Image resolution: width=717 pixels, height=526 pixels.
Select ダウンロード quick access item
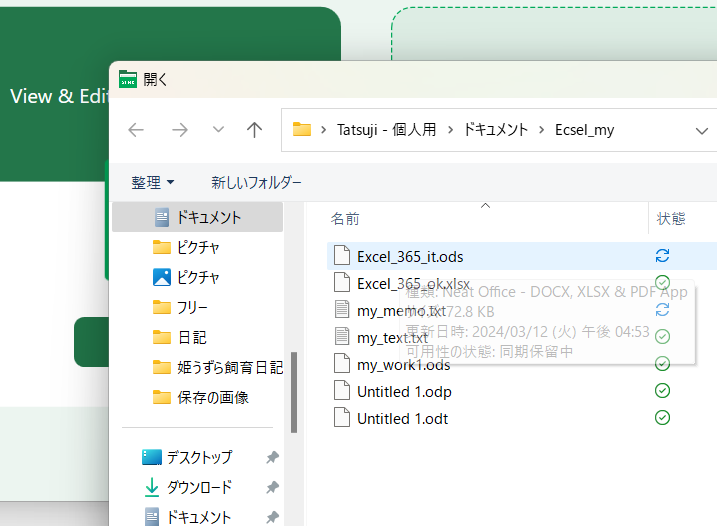point(199,487)
